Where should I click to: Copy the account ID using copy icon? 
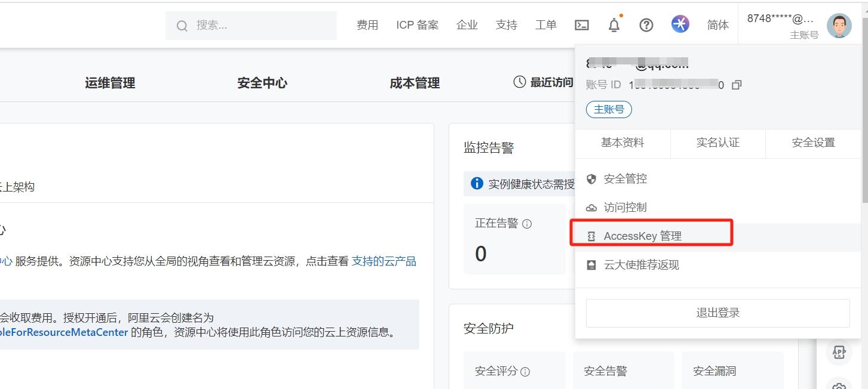coord(737,85)
